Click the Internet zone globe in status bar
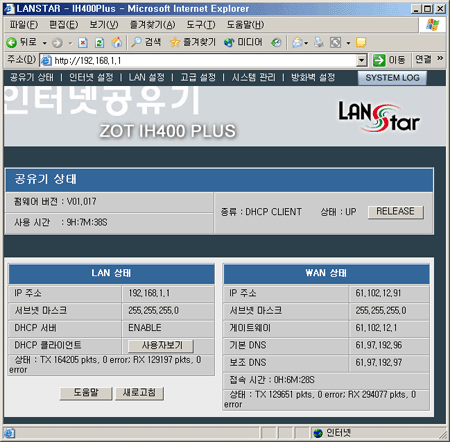The image size is (450, 442). click(318, 433)
